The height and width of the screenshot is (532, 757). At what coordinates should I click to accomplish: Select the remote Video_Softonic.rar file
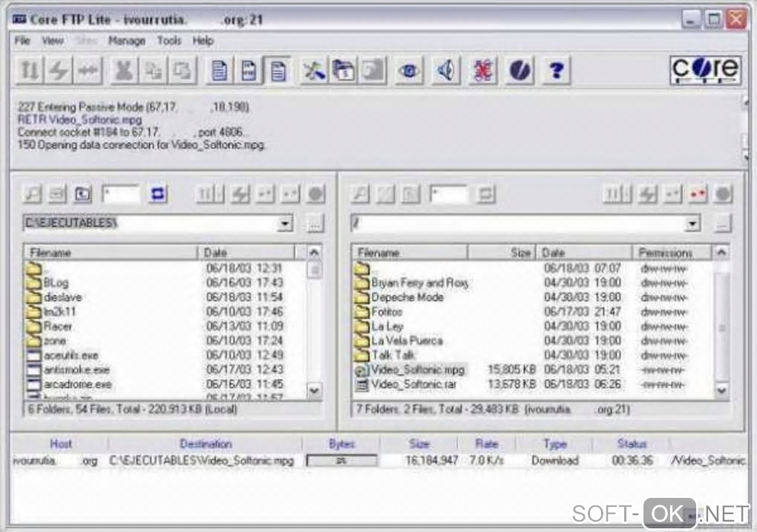(413, 384)
